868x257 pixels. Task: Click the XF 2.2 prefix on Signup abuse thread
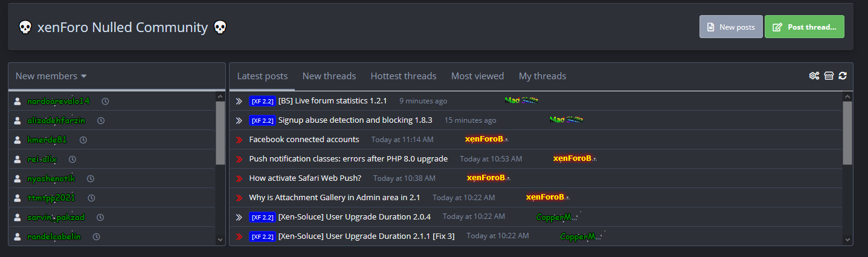point(262,120)
